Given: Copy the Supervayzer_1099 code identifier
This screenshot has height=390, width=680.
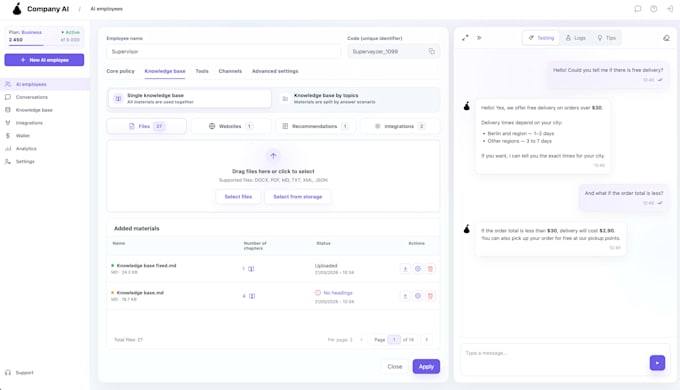Looking at the screenshot, I should (x=432, y=51).
